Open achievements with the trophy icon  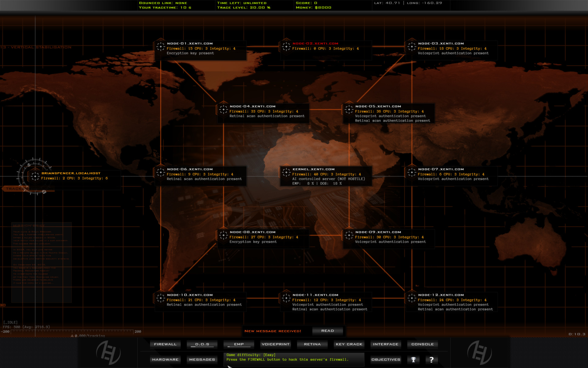point(413,359)
